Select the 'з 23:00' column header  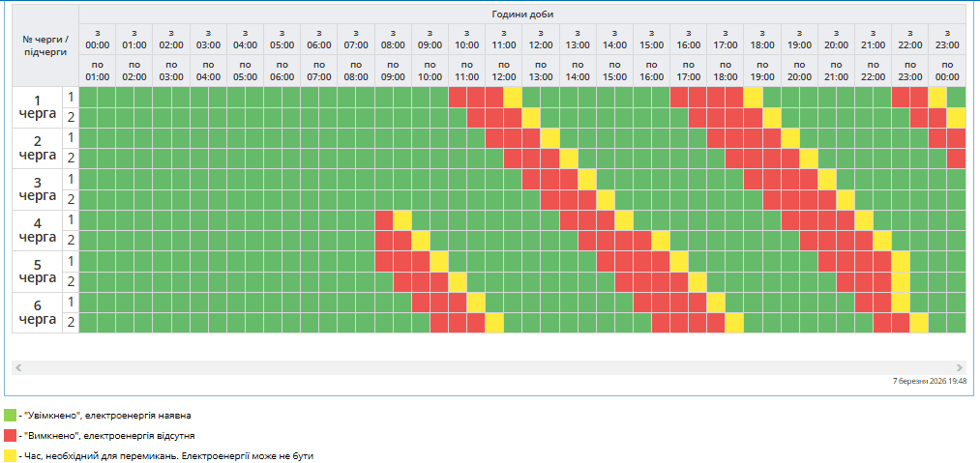[947, 39]
